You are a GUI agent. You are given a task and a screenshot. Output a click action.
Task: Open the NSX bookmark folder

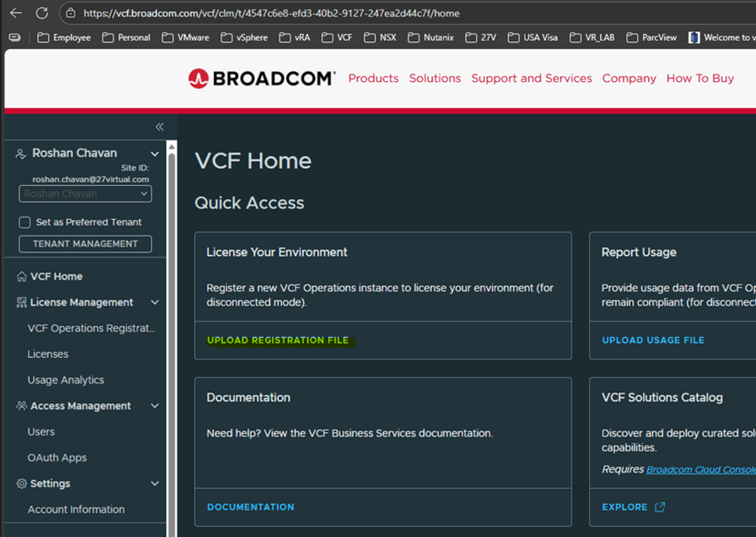[x=380, y=37]
